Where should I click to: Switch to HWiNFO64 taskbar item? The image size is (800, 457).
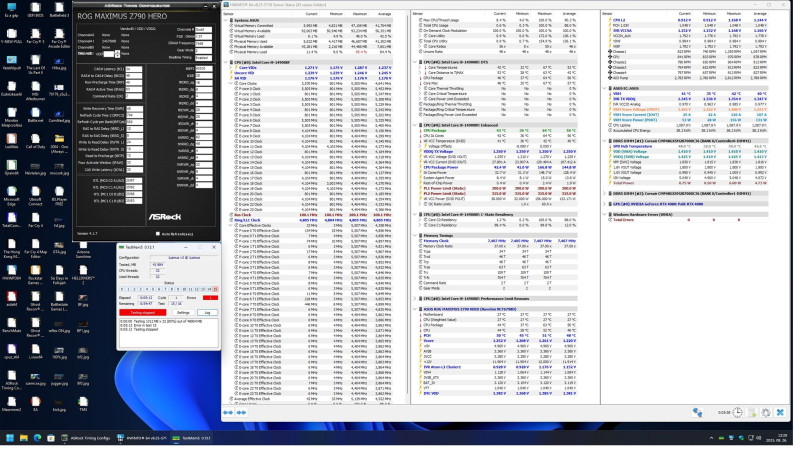click(x=142, y=438)
